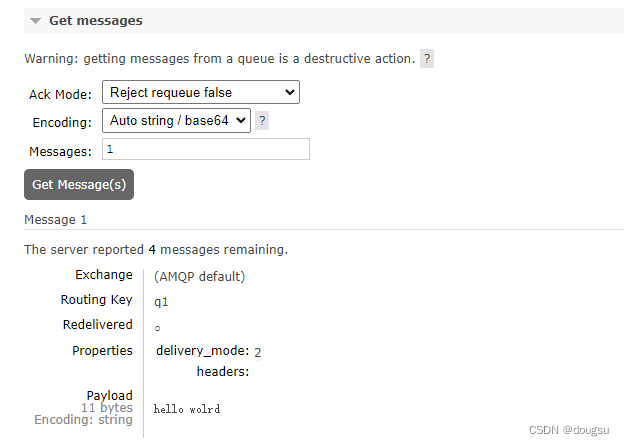Click the Redelivered empty circle indicator
This screenshot has width=624, height=446.
point(158,328)
